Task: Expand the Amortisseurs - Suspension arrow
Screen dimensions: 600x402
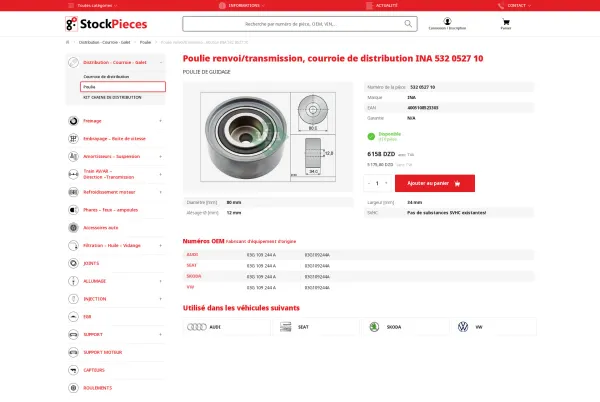Action: click(x=161, y=156)
